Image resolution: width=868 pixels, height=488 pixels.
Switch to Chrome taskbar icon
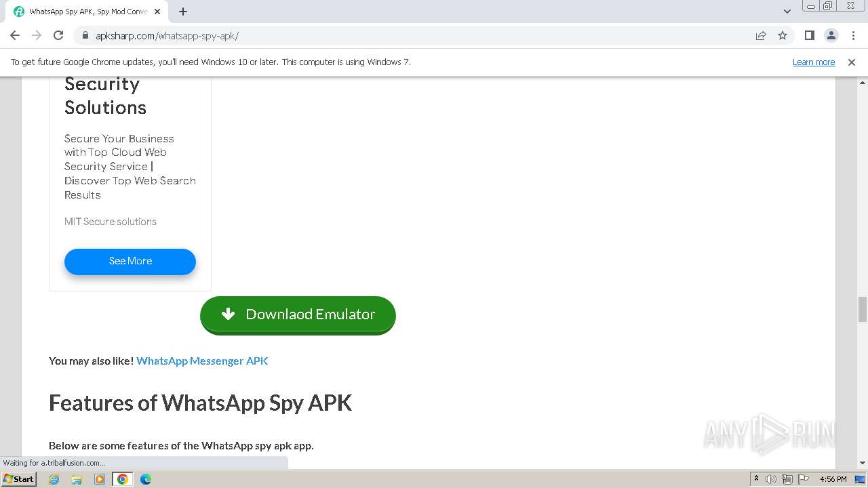[123, 479]
